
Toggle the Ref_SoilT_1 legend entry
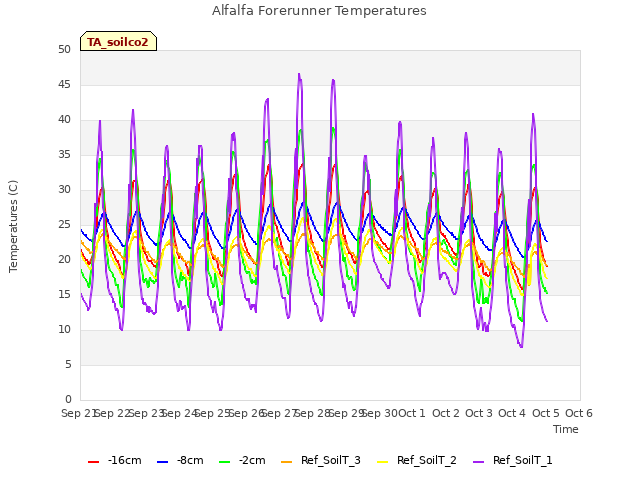tap(513, 461)
